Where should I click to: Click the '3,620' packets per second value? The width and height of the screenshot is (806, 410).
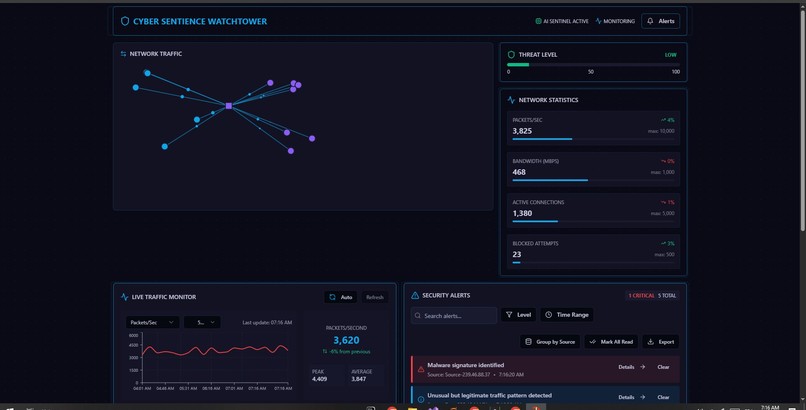click(x=346, y=340)
